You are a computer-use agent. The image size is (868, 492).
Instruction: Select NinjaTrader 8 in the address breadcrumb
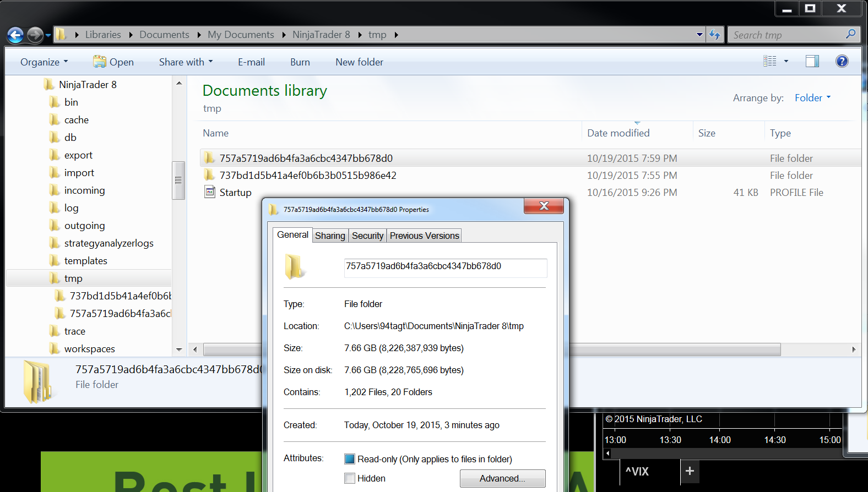[x=321, y=35]
